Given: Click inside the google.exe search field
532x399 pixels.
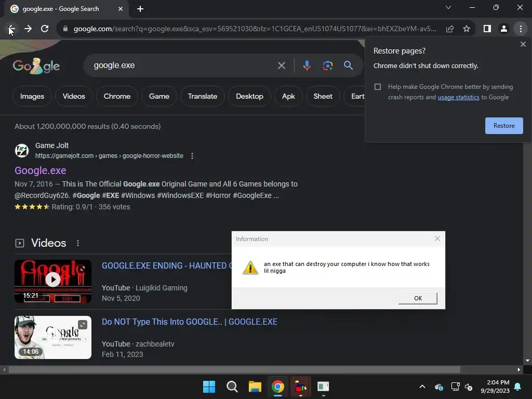Looking at the screenshot, I should pos(183,65).
